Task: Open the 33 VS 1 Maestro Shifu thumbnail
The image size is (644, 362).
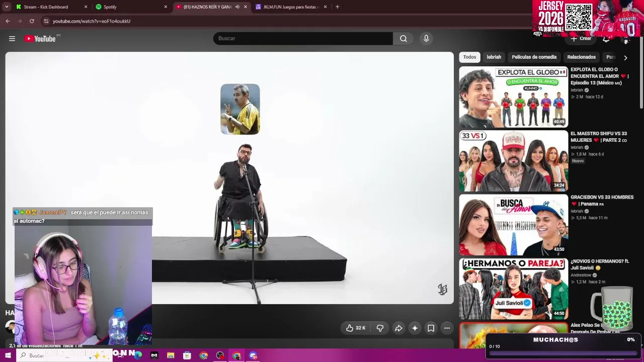Action: pos(513,161)
